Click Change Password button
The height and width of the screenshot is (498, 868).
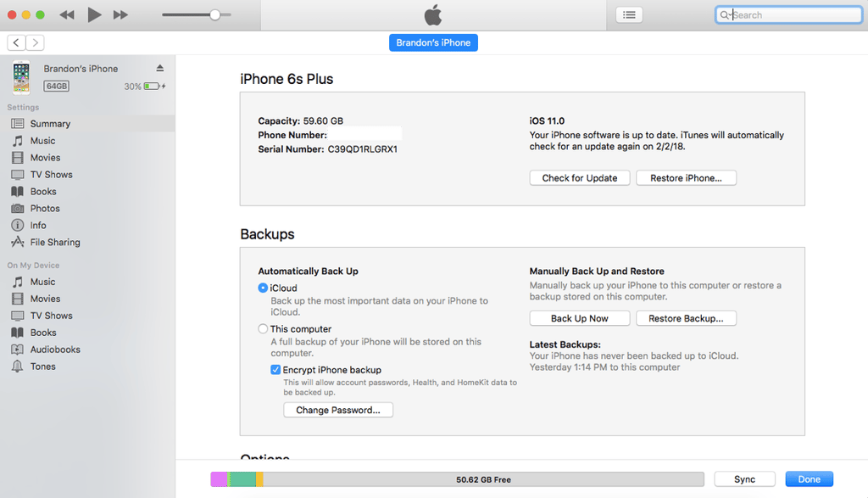[338, 410]
